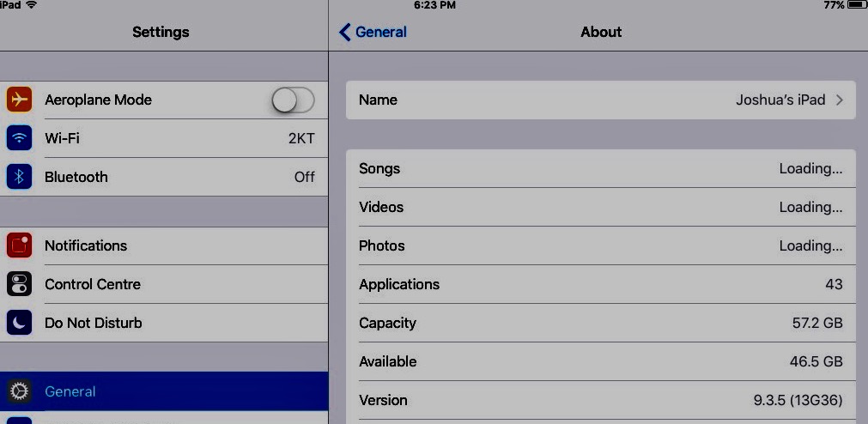This screenshot has width=868, height=424.
Task: Tap the Do Not Disturb moon icon
Action: coord(19,323)
